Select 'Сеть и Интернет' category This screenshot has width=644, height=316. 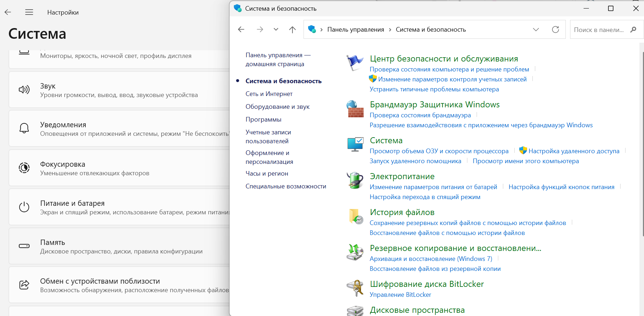coord(269,94)
